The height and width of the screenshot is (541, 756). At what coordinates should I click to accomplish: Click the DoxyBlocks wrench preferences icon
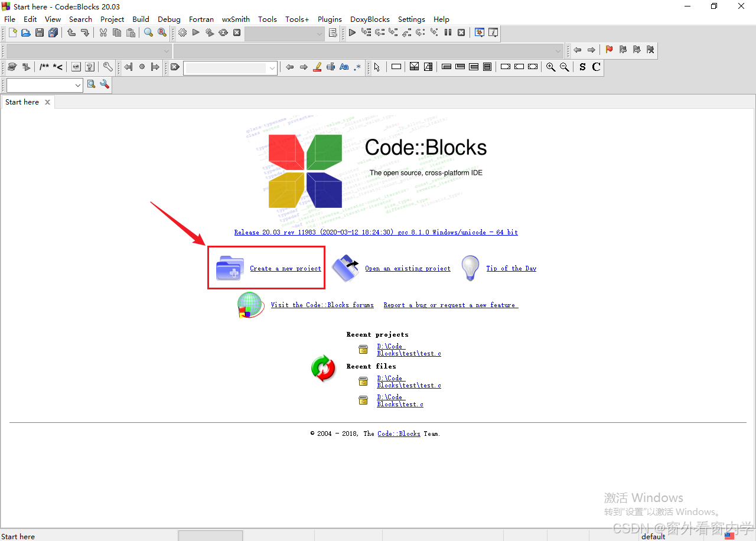[x=107, y=67]
